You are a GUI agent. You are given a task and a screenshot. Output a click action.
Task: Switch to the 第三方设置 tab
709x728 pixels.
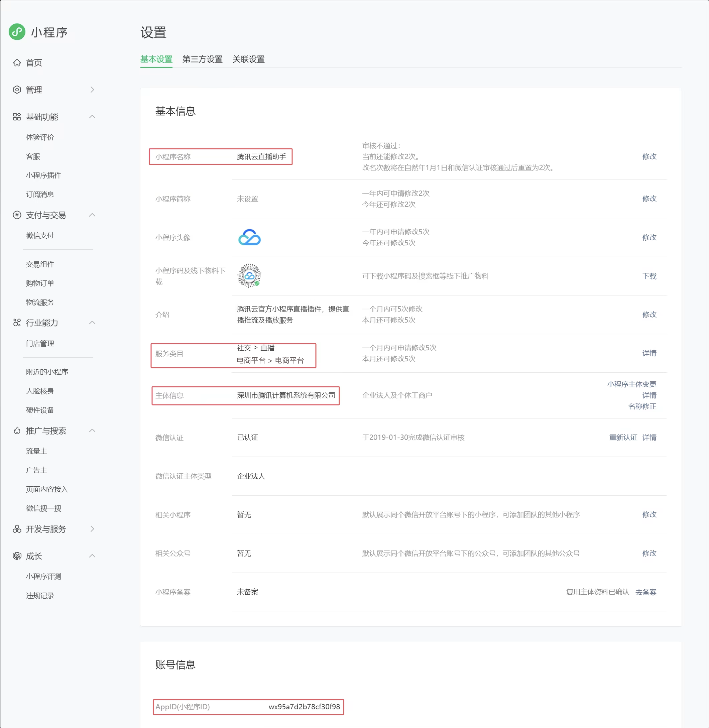pos(202,59)
